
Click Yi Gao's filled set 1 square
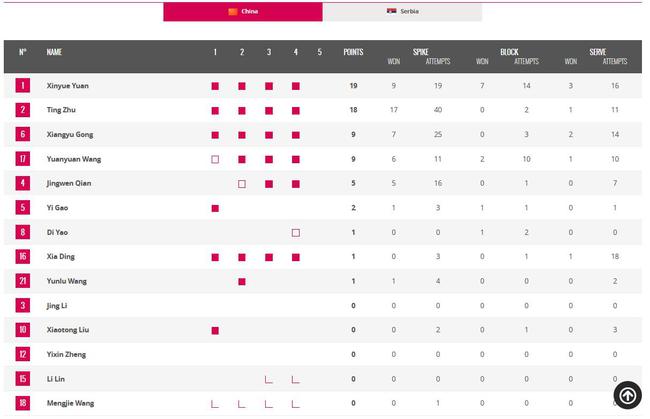215,208
